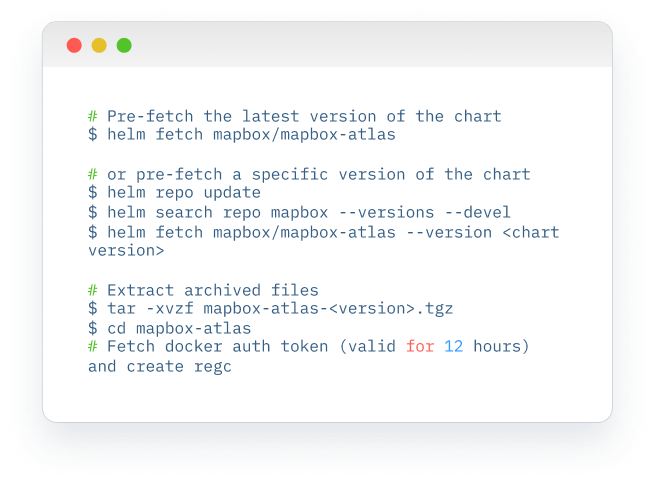Maximize the window using the green button
Image resolution: width=652 pixels, height=482 pixels.
tap(124, 45)
